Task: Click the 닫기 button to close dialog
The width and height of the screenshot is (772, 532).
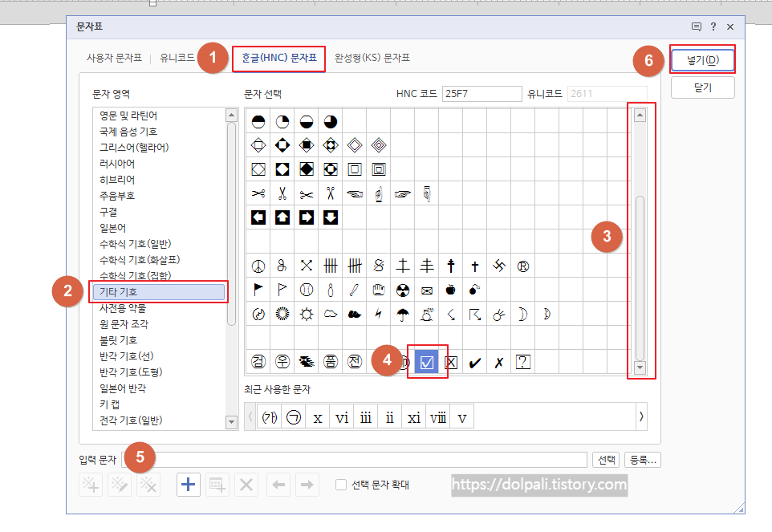Action: coord(703,88)
